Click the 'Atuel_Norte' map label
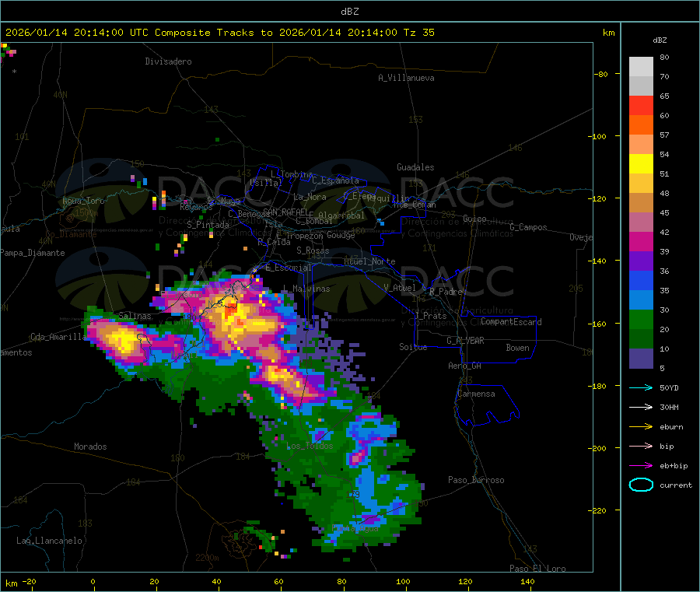Screen dimensions: 700x592 click(369, 261)
